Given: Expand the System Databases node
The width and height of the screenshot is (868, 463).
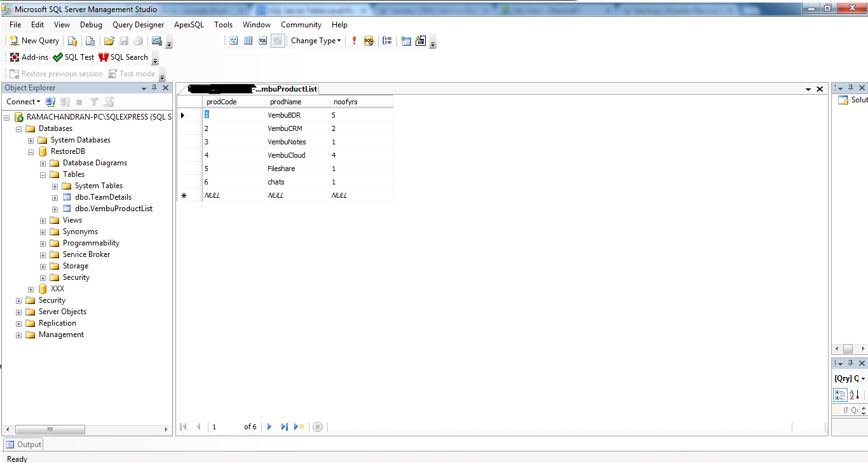Looking at the screenshot, I should click(31, 140).
